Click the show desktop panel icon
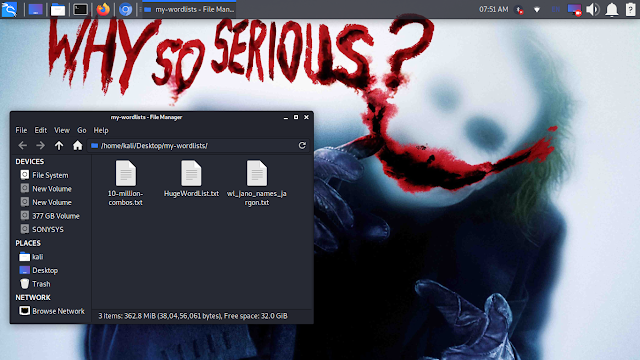Screen dimensions: 640x360 (x=36, y=9)
